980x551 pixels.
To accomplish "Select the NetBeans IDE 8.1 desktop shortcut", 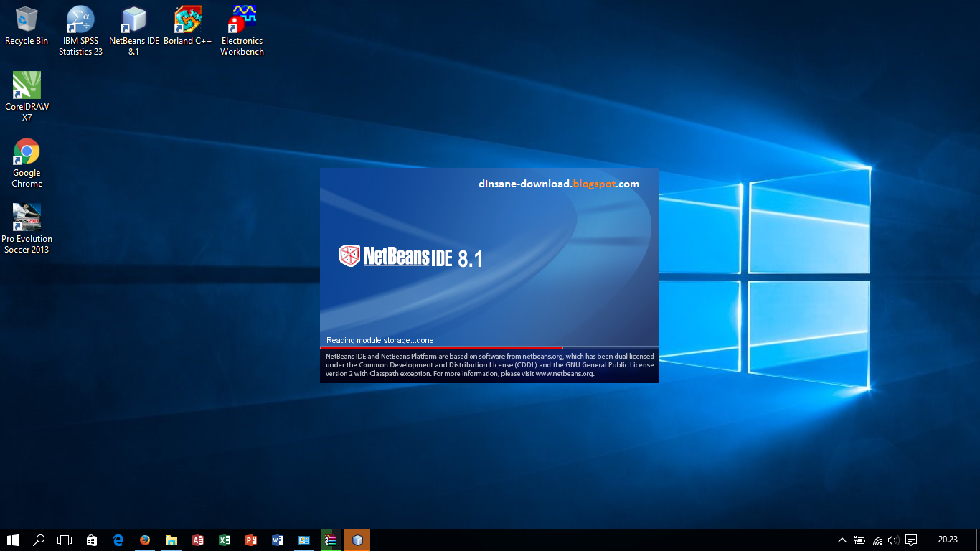I will click(134, 31).
